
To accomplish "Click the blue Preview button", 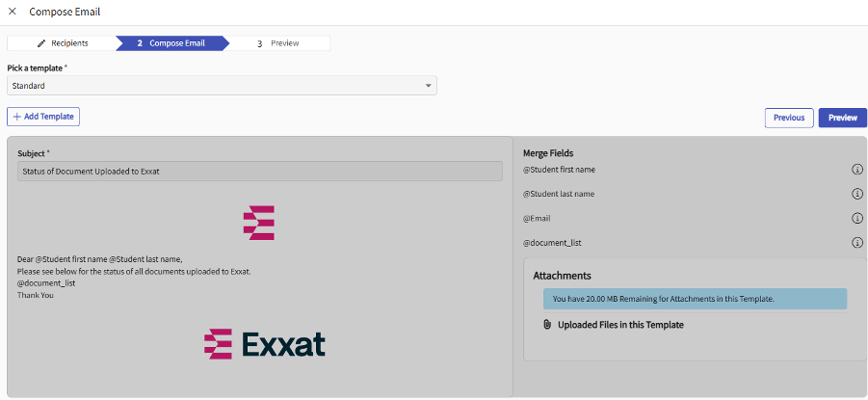I will point(842,118).
